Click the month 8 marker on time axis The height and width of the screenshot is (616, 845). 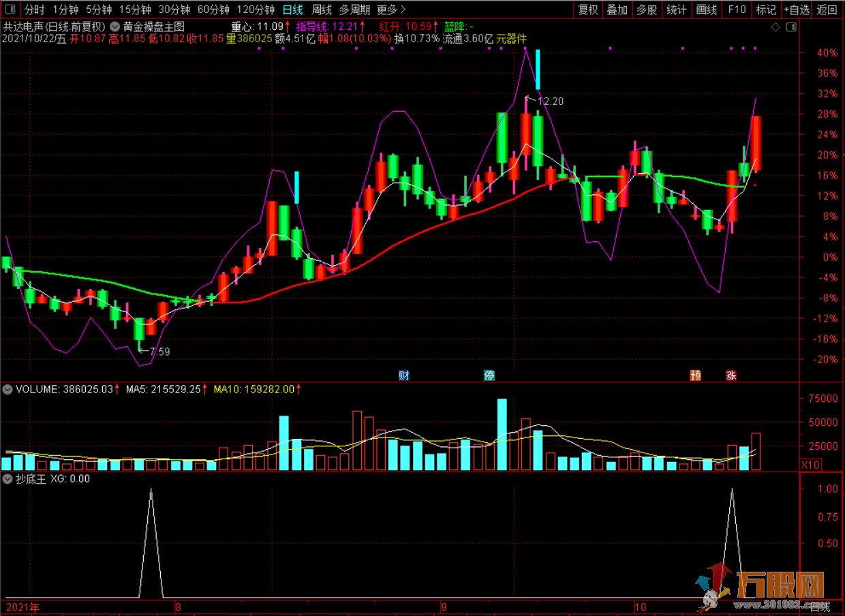pyautogui.click(x=179, y=606)
